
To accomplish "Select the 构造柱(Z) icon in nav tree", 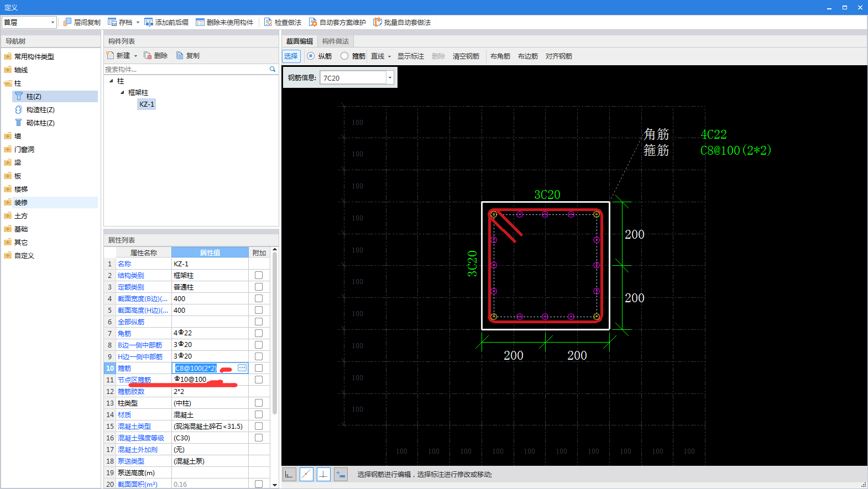I will pos(19,109).
